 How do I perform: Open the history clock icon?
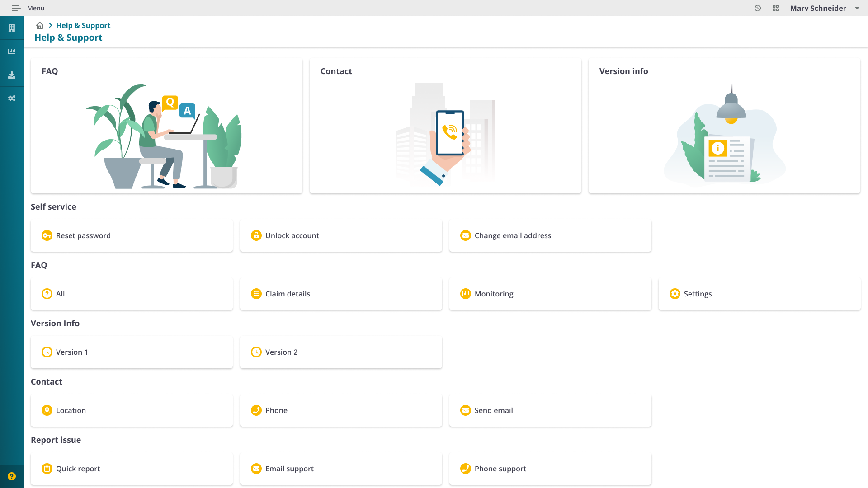tap(758, 8)
